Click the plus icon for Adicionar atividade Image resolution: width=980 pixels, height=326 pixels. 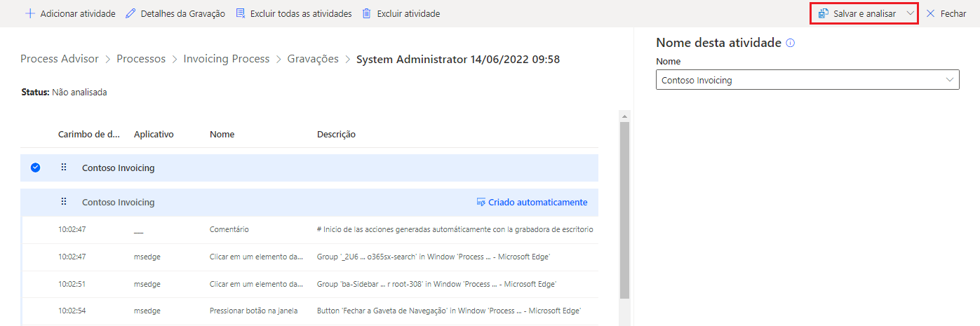pyautogui.click(x=30, y=13)
